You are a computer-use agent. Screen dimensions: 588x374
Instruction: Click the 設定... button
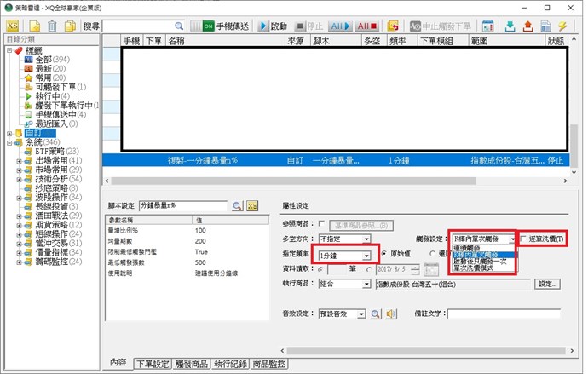(547, 284)
